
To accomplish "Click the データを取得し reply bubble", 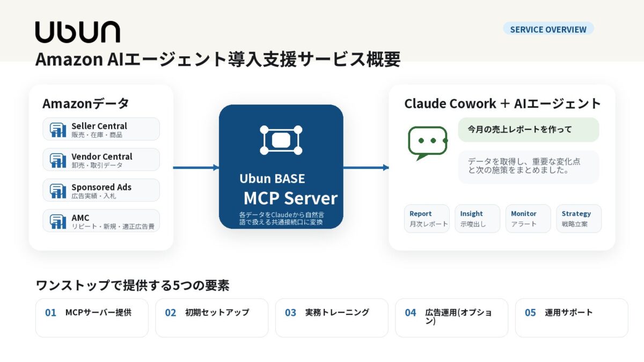I will pos(529,167).
